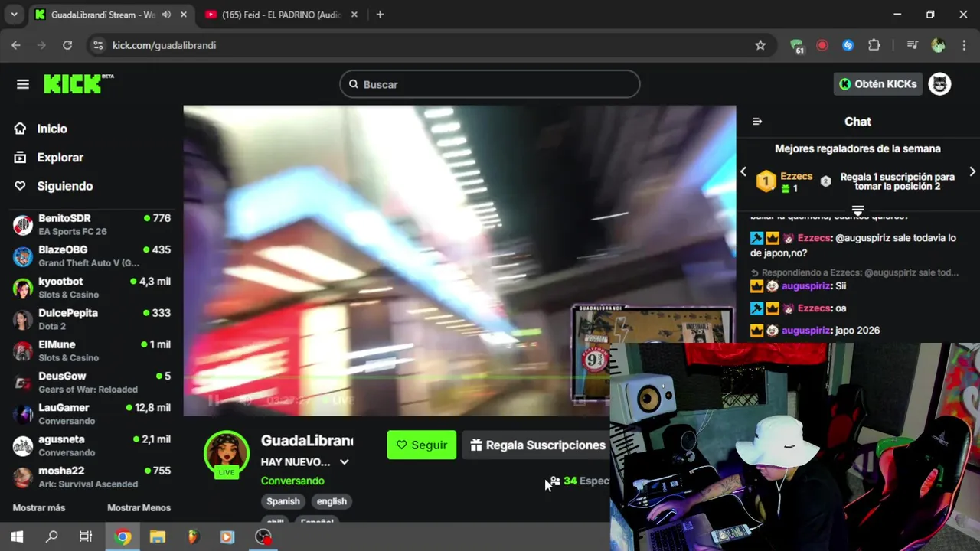Open Inicio in the sidebar
The height and width of the screenshot is (551, 980).
coord(41,129)
